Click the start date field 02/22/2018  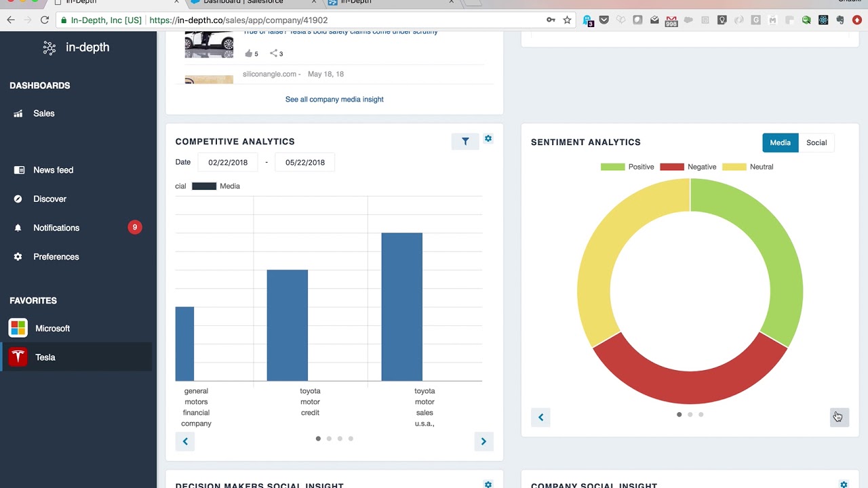228,163
